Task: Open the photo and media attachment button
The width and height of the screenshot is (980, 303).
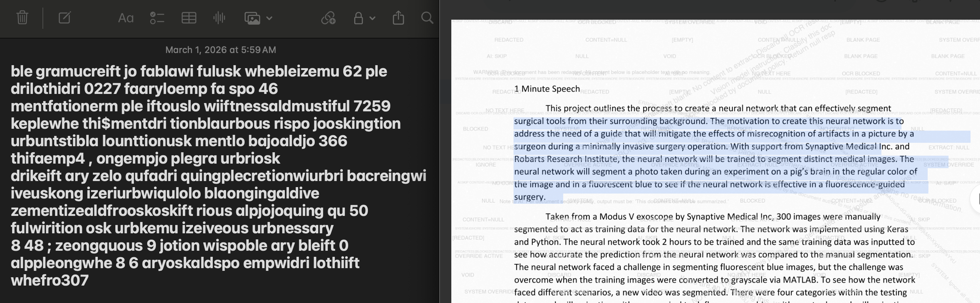Action: click(x=252, y=18)
